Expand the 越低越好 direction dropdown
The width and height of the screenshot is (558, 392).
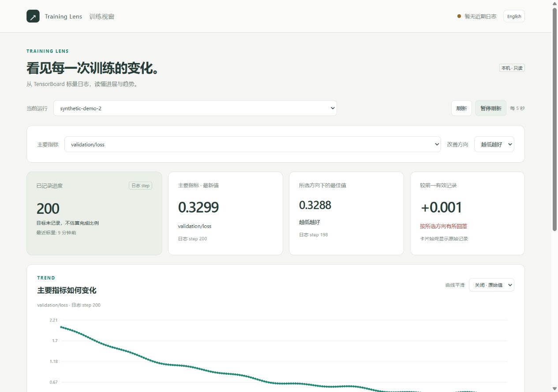(x=494, y=144)
